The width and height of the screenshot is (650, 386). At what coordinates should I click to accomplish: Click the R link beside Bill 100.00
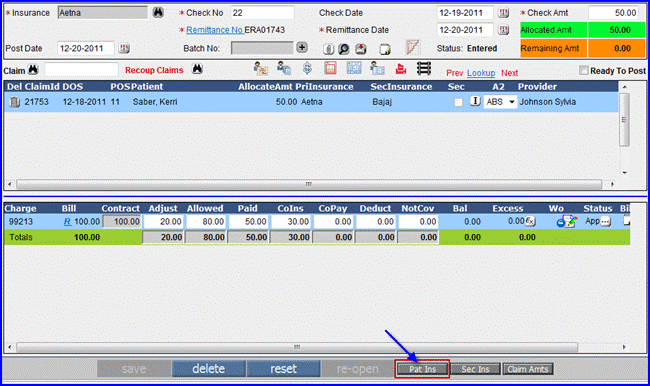coord(67,222)
